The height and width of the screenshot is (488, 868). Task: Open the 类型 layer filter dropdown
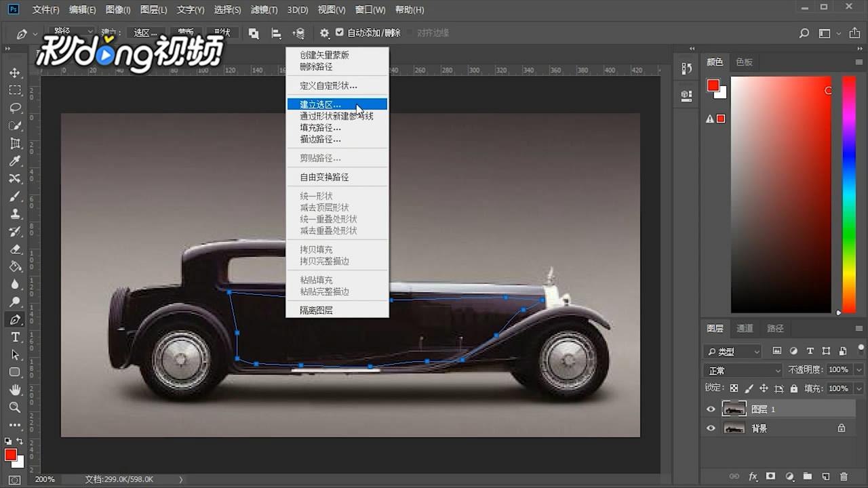tap(733, 351)
